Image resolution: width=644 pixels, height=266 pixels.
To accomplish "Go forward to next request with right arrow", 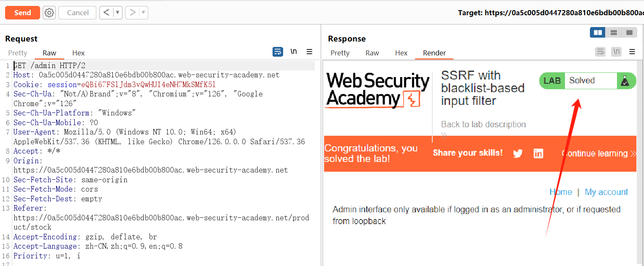I will pyautogui.click(x=133, y=13).
